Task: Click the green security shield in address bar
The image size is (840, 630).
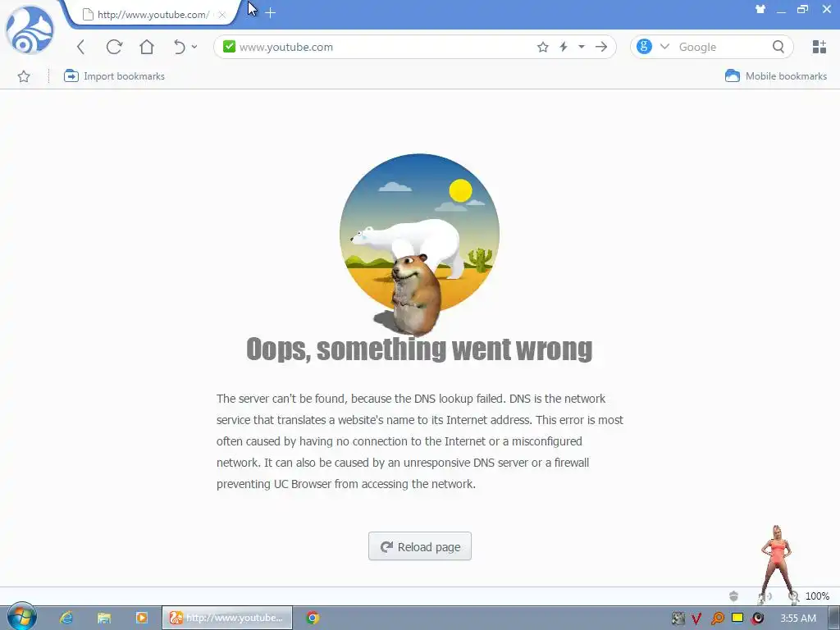Action: tap(230, 47)
